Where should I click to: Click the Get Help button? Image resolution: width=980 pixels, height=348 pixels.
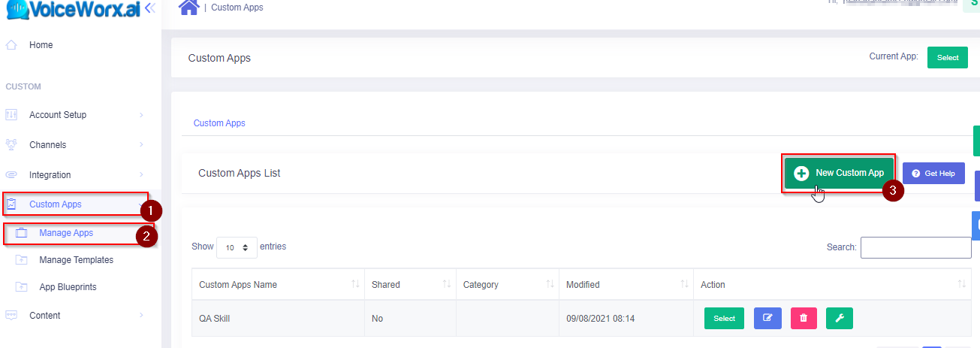tap(933, 174)
